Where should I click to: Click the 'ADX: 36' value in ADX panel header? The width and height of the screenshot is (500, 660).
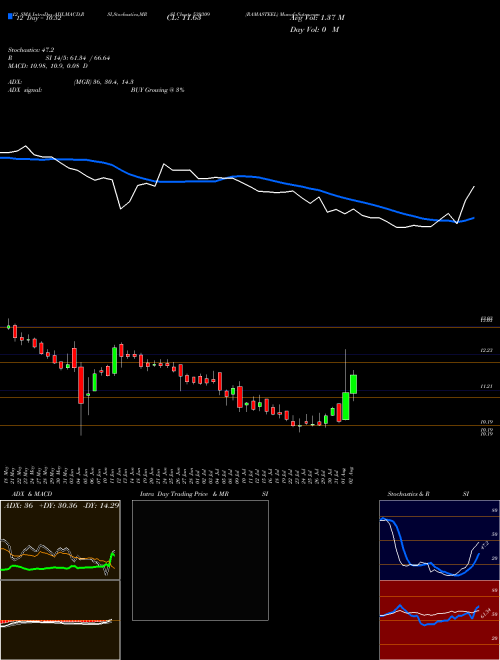pos(19,505)
